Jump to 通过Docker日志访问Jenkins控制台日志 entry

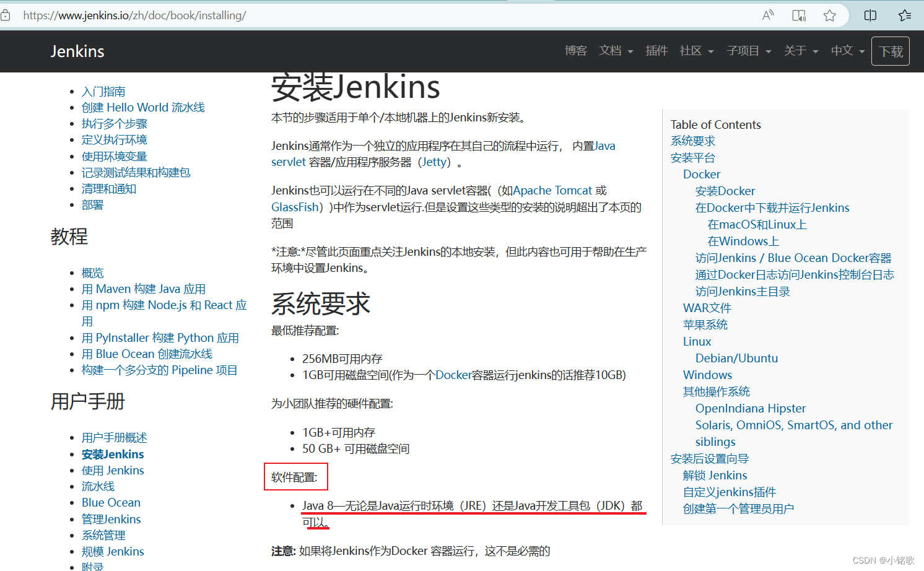click(795, 275)
